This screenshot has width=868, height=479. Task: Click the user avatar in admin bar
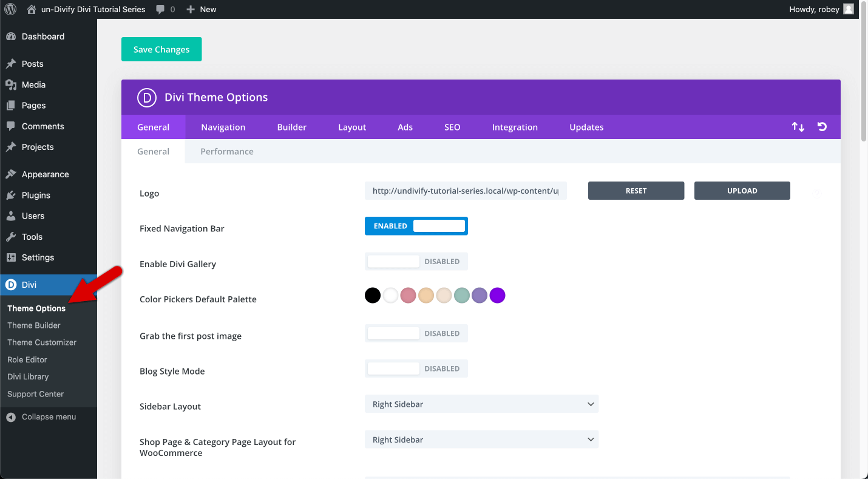coord(849,9)
